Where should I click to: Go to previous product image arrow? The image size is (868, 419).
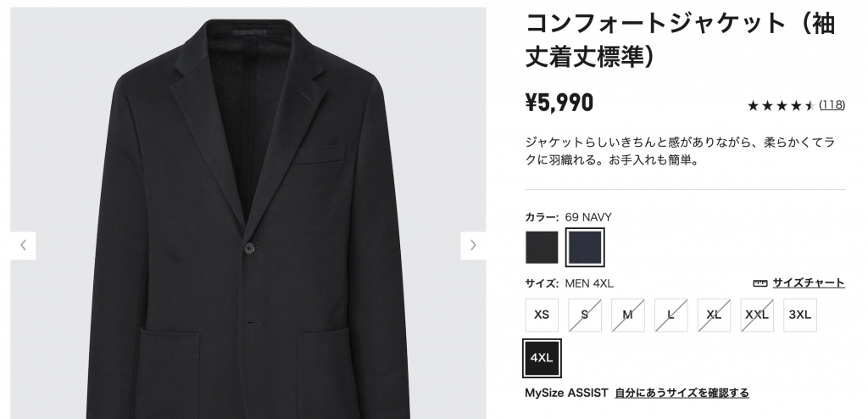click(x=23, y=245)
